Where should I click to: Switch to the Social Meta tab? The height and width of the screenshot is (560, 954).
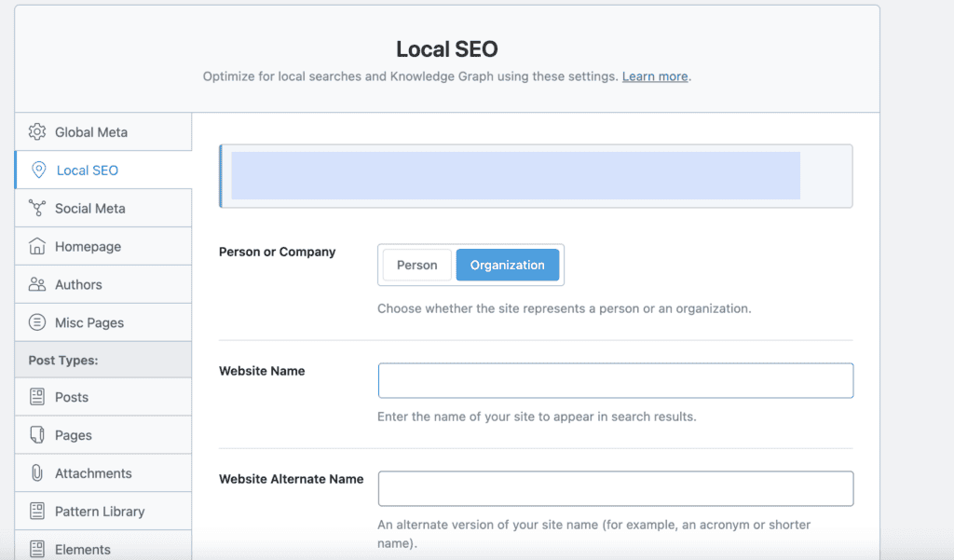coord(103,208)
